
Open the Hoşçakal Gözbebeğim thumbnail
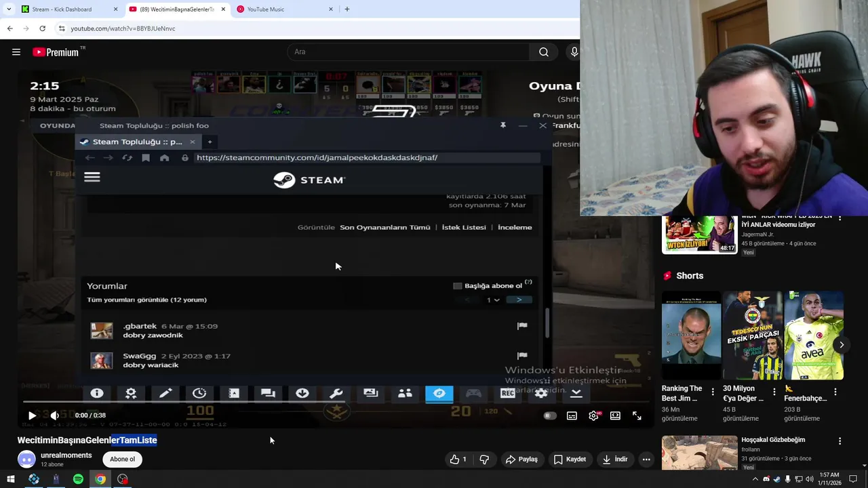pos(699,453)
